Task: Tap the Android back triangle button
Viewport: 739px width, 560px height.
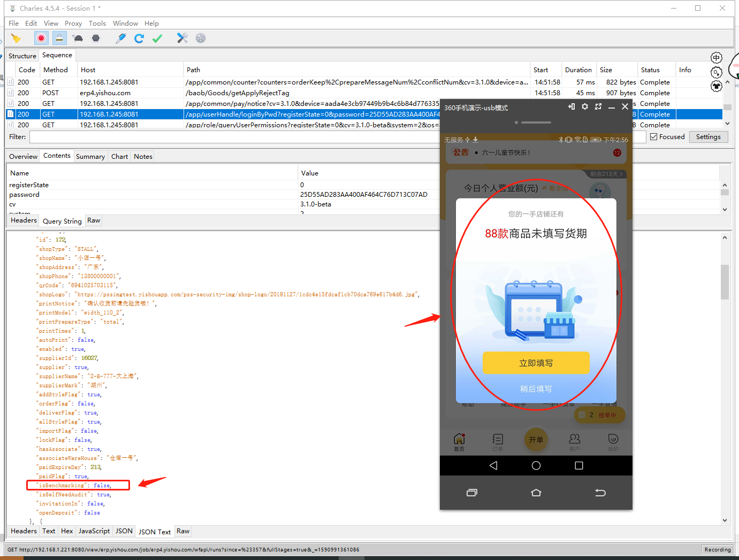Action: 493,466
